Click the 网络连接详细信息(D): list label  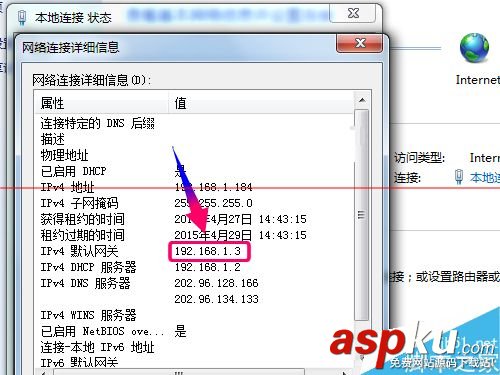click(92, 80)
